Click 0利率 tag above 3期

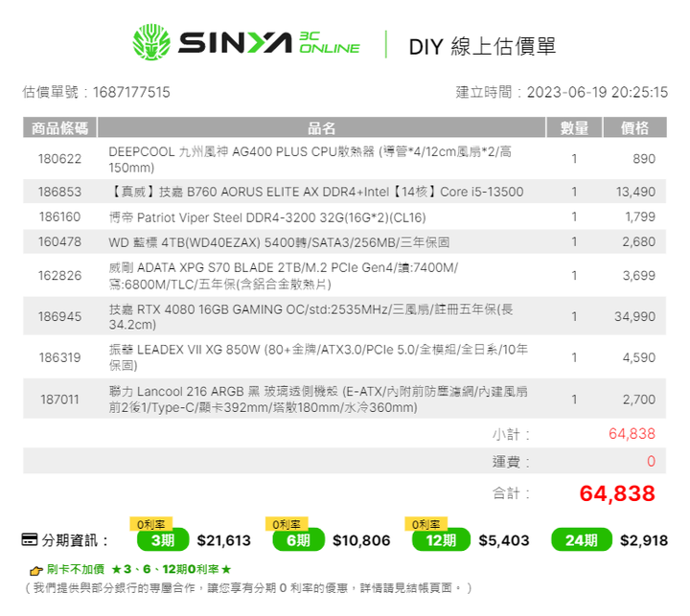(151, 524)
